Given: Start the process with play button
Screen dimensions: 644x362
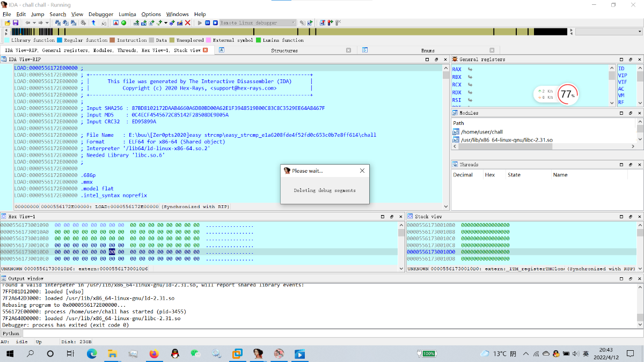Looking at the screenshot, I should 200,23.
